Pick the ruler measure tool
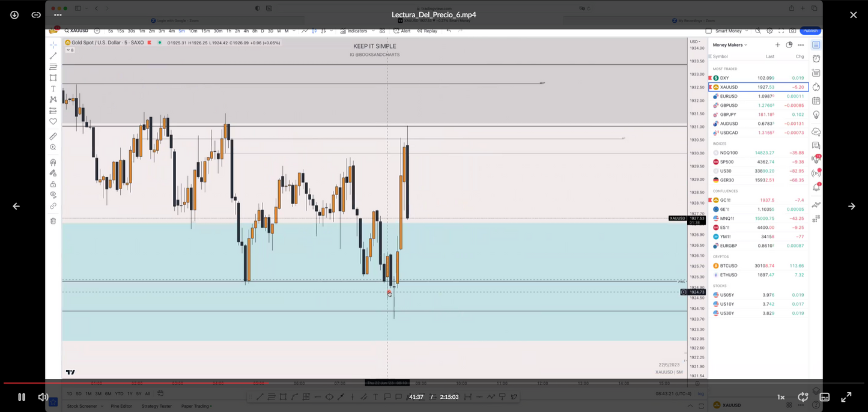Viewport: 868px width, 412px height. [53, 136]
